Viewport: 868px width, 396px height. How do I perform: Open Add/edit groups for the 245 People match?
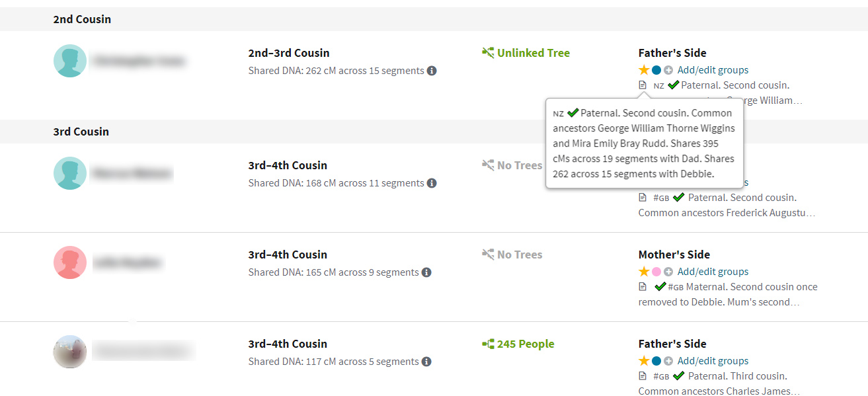(x=713, y=361)
